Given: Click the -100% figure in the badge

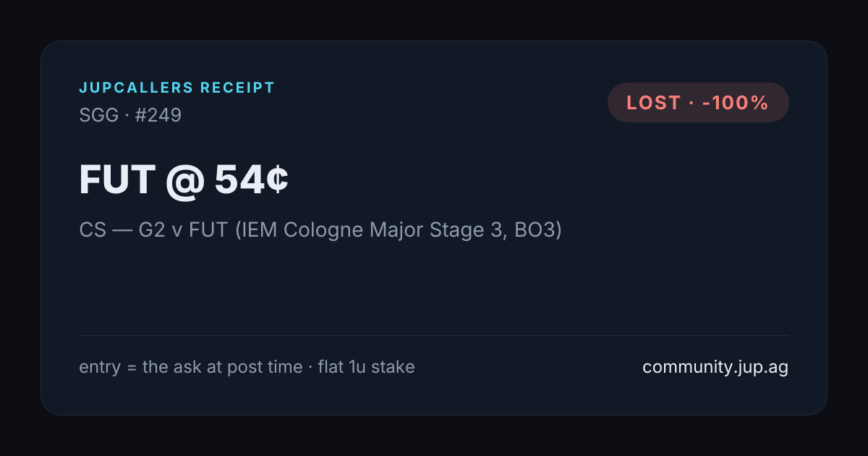Looking at the screenshot, I should tap(735, 103).
